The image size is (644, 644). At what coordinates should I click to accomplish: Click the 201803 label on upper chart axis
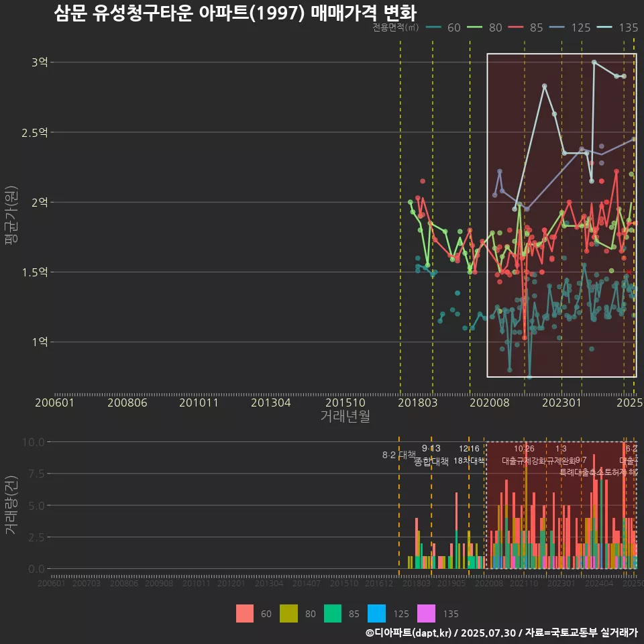pyautogui.click(x=418, y=402)
